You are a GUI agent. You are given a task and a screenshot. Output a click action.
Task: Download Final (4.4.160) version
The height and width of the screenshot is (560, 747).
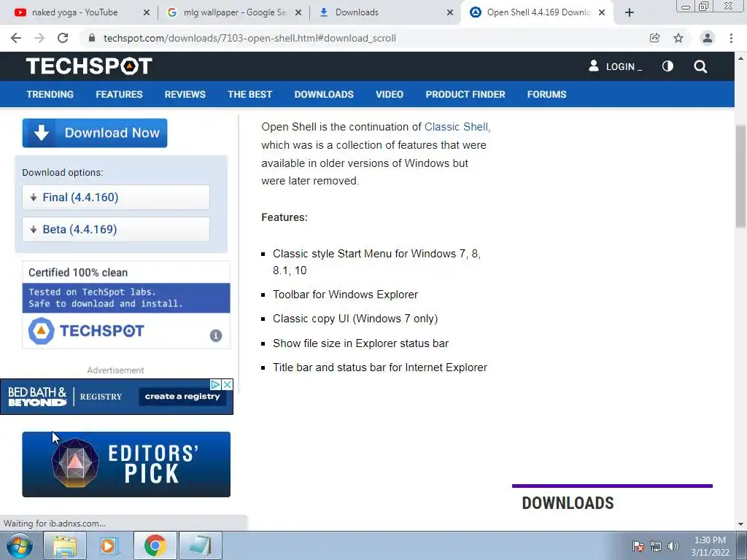pos(116,197)
